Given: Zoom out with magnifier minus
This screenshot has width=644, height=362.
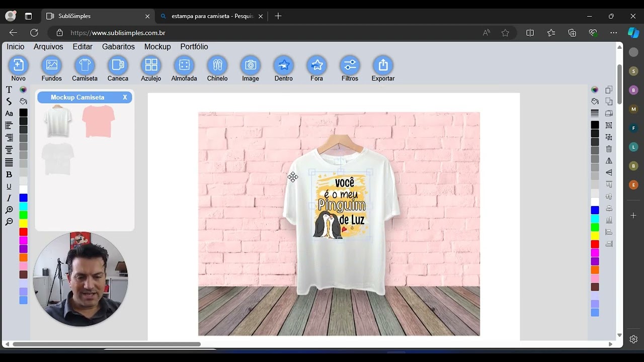Looking at the screenshot, I should pos(9,222).
